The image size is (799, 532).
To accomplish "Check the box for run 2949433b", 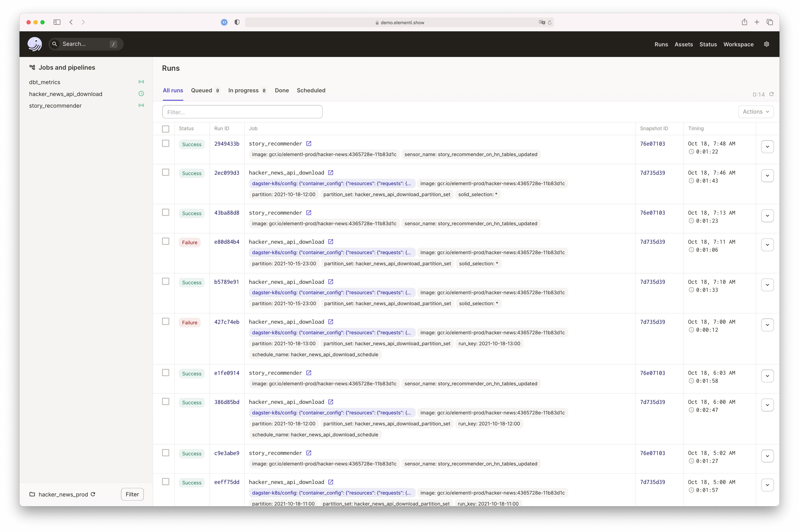I will (166, 144).
